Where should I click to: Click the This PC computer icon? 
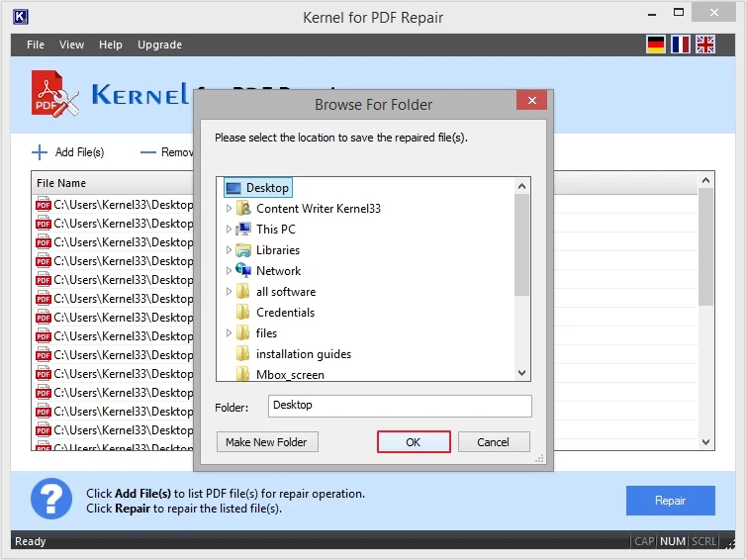click(x=243, y=229)
